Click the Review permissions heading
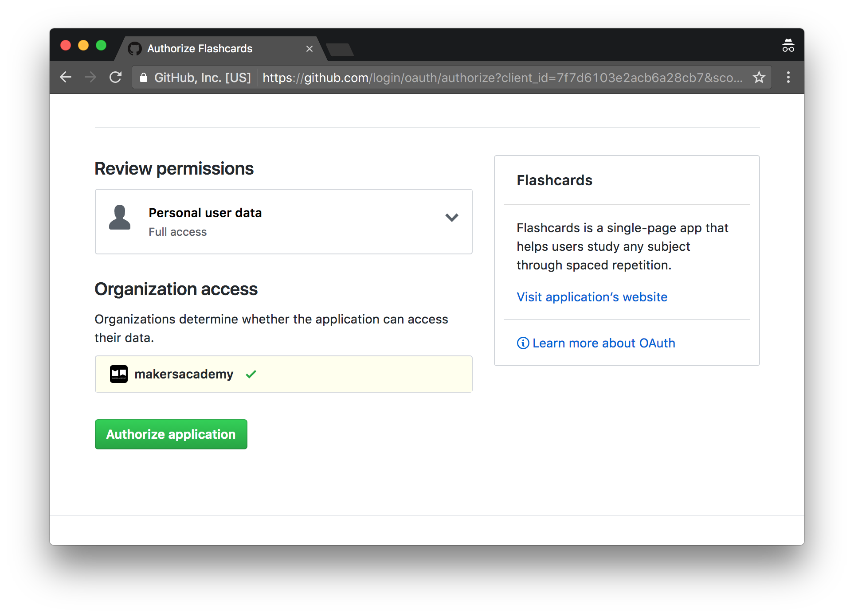854x616 pixels. pos(174,169)
